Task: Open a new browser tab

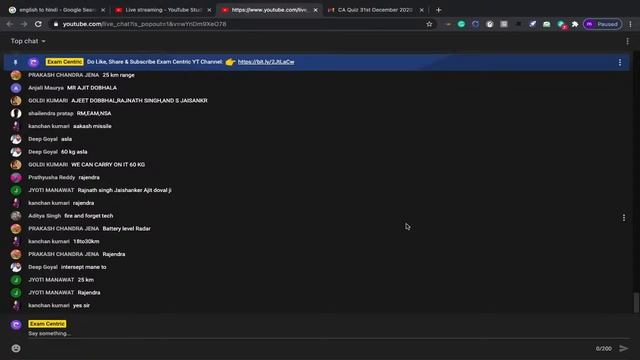Action: 438,10
